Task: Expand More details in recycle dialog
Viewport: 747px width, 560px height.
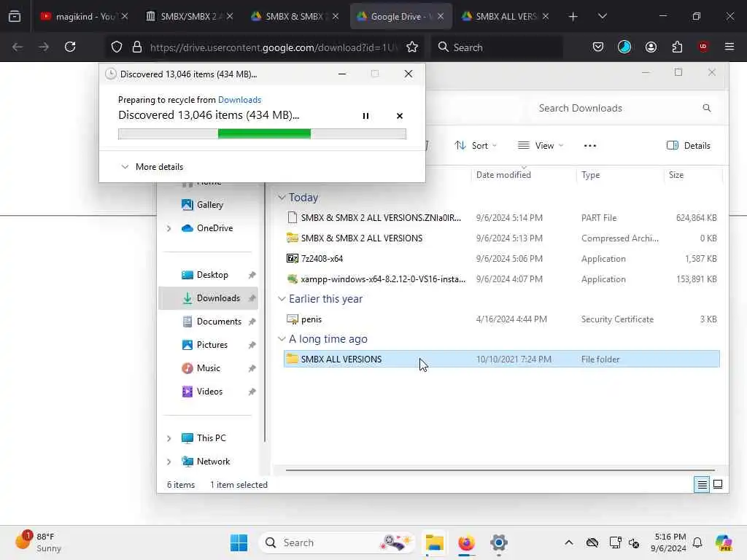Action: click(x=152, y=167)
